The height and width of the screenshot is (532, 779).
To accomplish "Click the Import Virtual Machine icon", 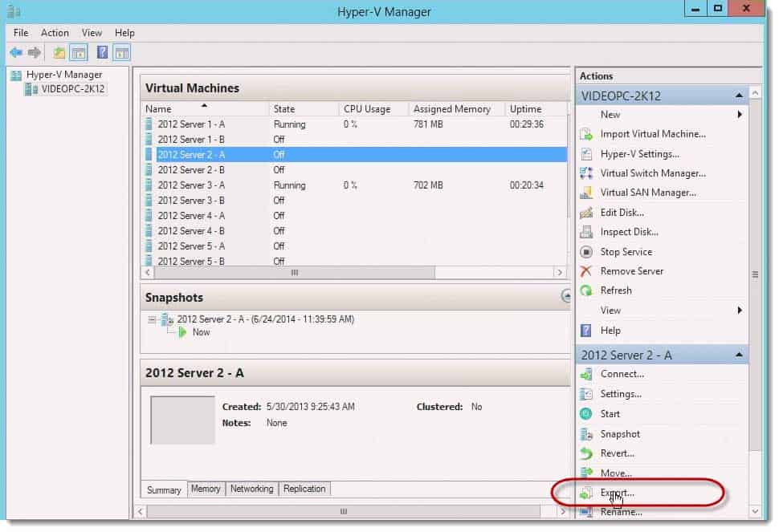I will (586, 134).
